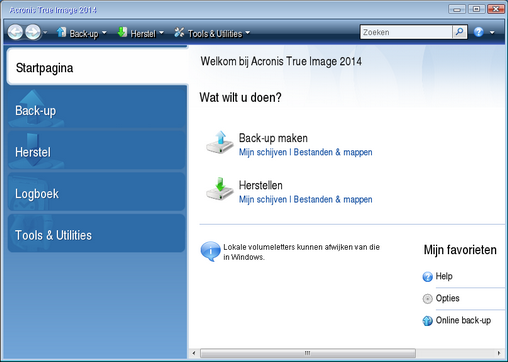Open the Herstel sidebar section
This screenshot has width=508, height=362.
click(x=97, y=150)
